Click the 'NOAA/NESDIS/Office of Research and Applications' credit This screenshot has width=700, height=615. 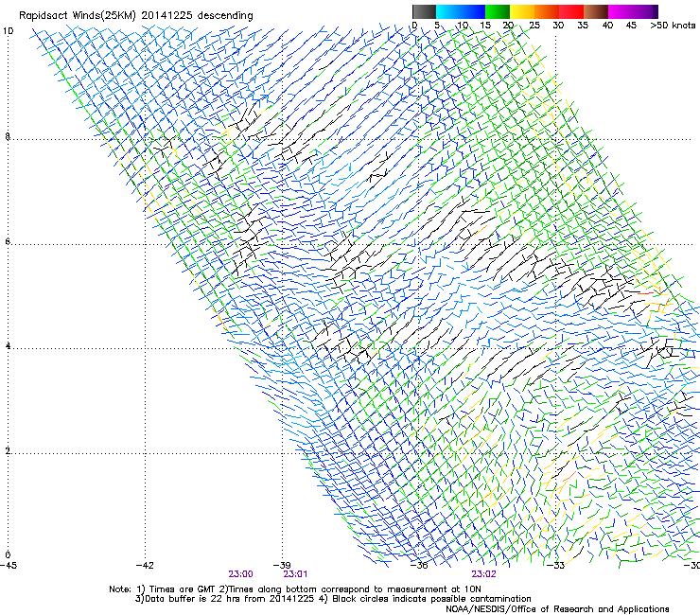(x=557, y=609)
